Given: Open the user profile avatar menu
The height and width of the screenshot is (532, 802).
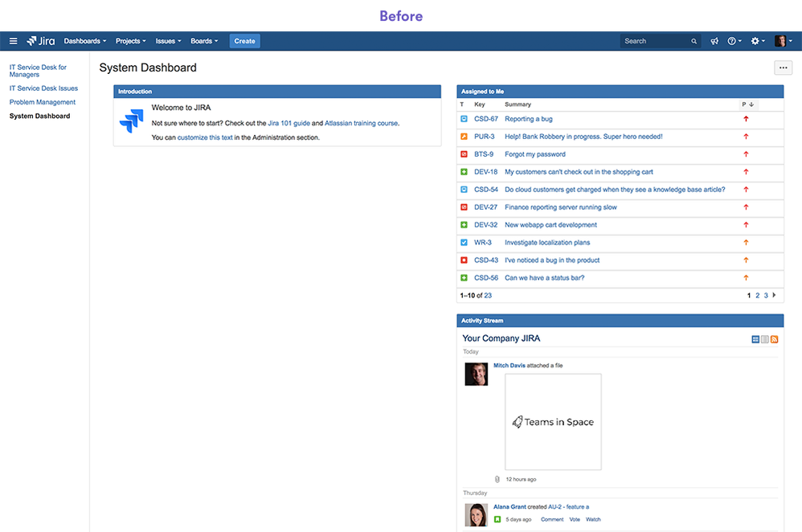Looking at the screenshot, I should click(783, 41).
